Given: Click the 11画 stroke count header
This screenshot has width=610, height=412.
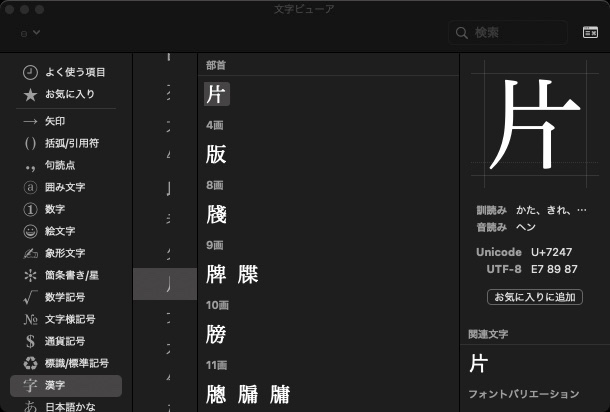Looking at the screenshot, I should tap(217, 365).
